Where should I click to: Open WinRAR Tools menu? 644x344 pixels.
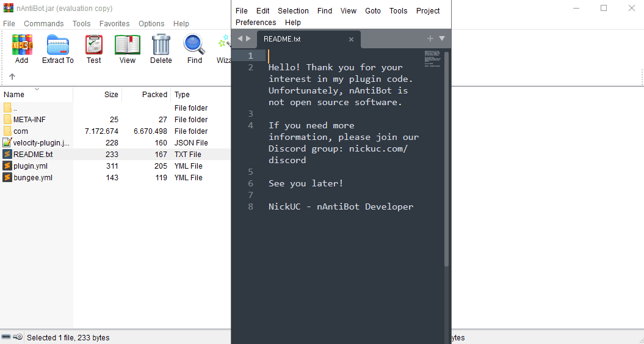81,23
